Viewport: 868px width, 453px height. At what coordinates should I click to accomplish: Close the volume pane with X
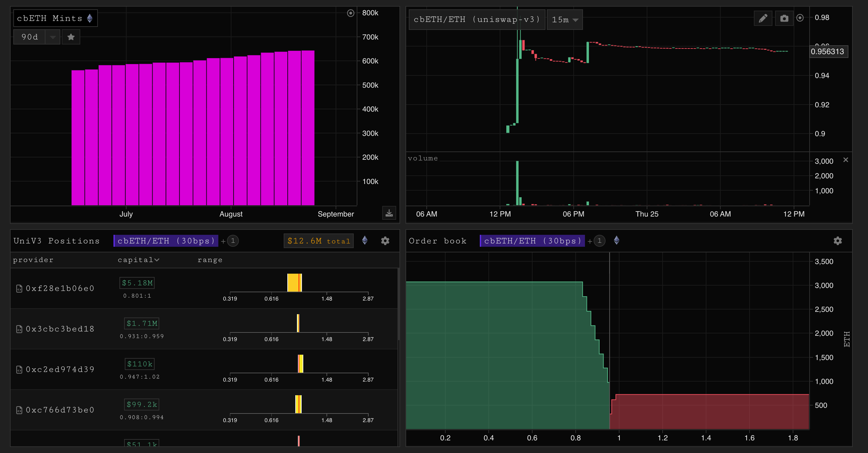(x=845, y=159)
